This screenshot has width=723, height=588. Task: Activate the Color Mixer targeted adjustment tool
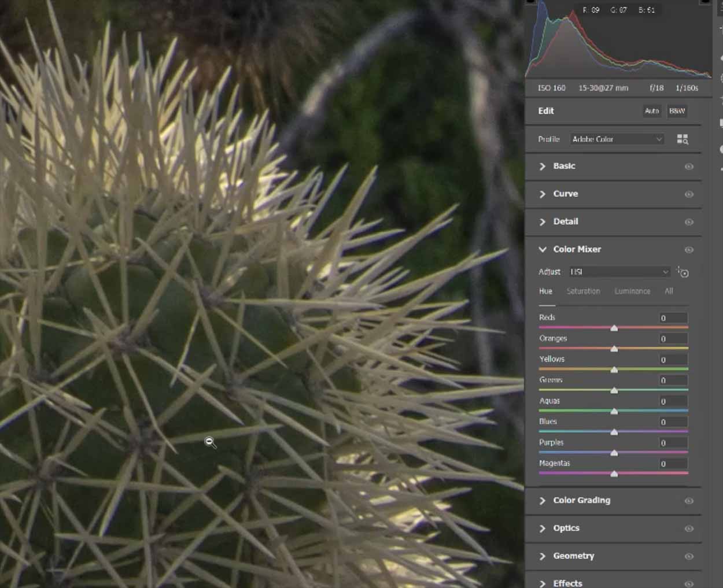pyautogui.click(x=683, y=272)
